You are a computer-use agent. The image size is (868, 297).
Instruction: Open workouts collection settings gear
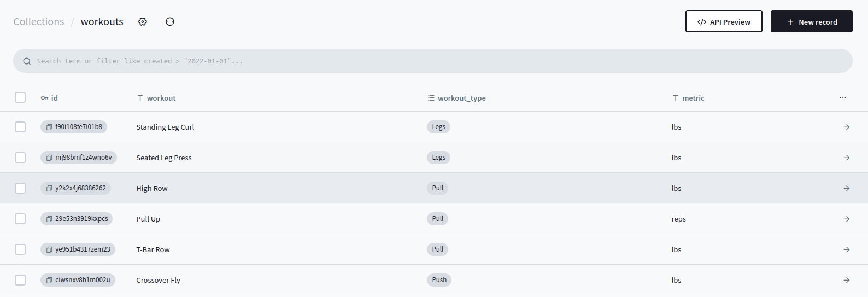pos(143,22)
